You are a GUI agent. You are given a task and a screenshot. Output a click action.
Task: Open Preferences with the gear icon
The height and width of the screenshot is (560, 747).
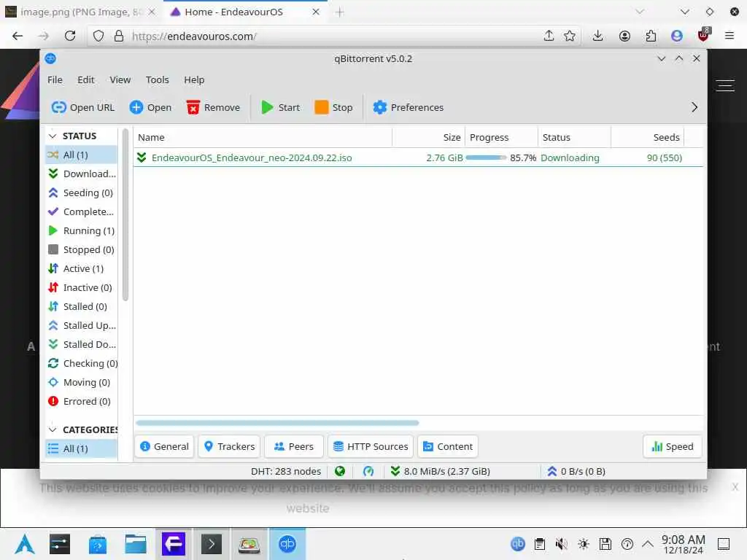click(x=379, y=107)
